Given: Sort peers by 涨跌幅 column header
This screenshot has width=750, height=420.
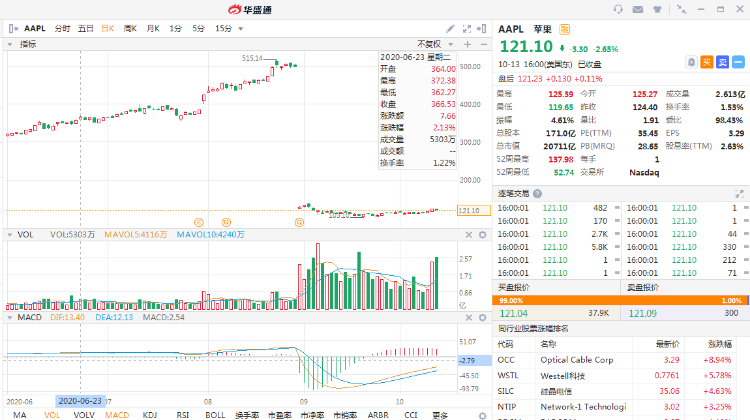Looking at the screenshot, I should (x=720, y=344).
